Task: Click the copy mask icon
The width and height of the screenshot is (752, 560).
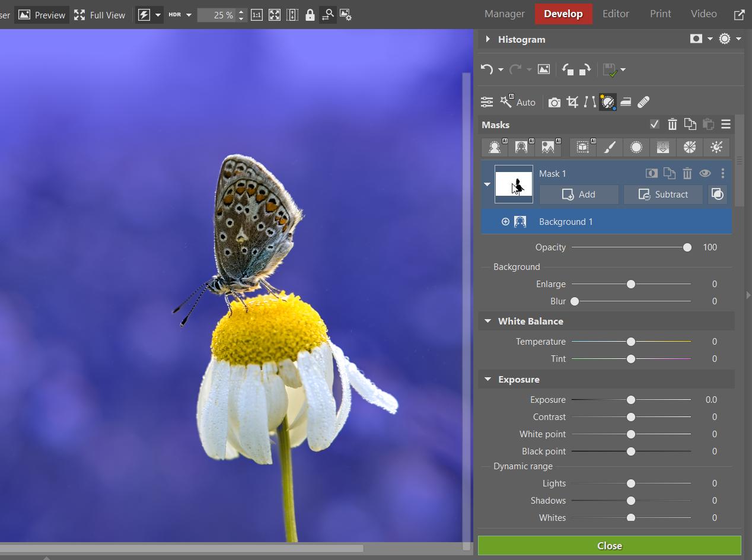Action: coord(670,173)
